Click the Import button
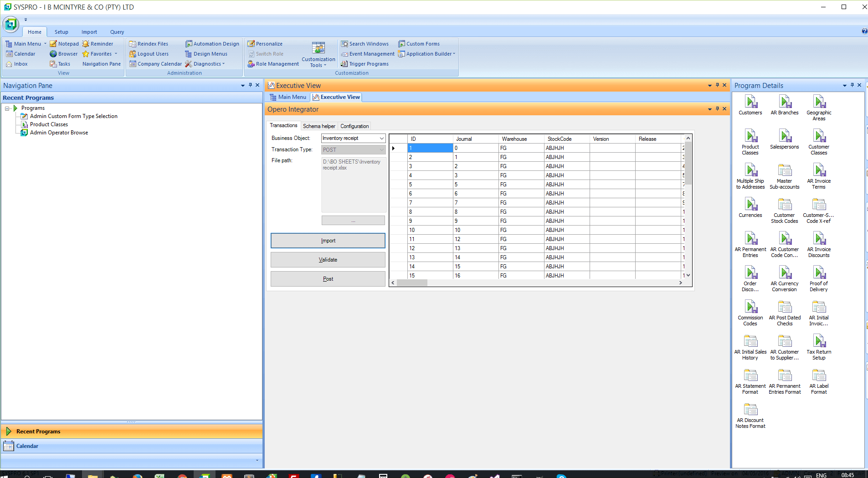Viewport: 868px width, 478px height. coord(328,241)
